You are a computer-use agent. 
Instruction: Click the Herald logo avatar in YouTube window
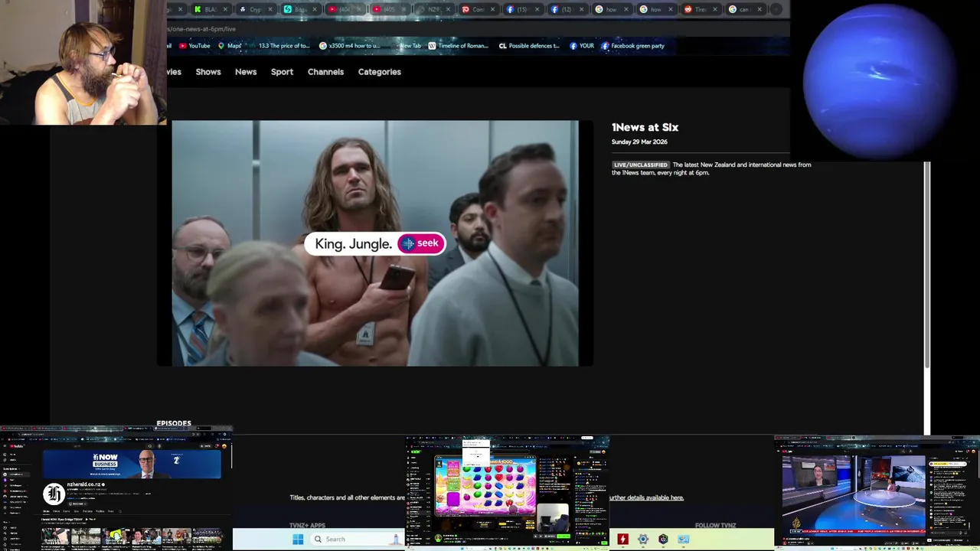point(53,494)
